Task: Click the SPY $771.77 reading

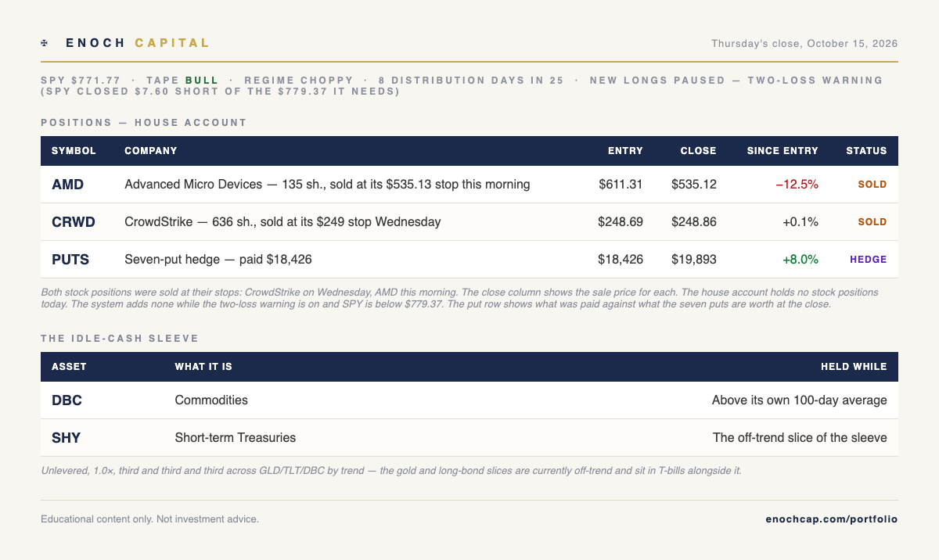Action: [81, 81]
